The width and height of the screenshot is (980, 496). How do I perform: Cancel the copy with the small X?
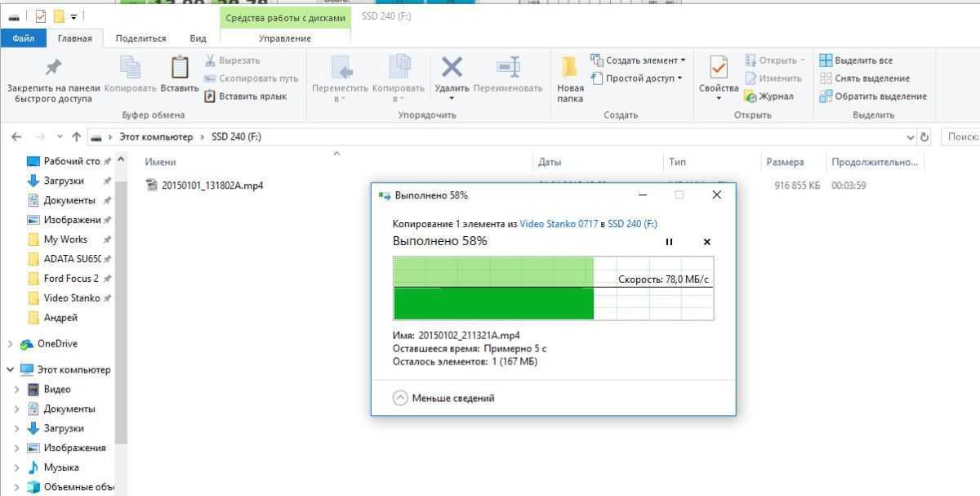[707, 242]
